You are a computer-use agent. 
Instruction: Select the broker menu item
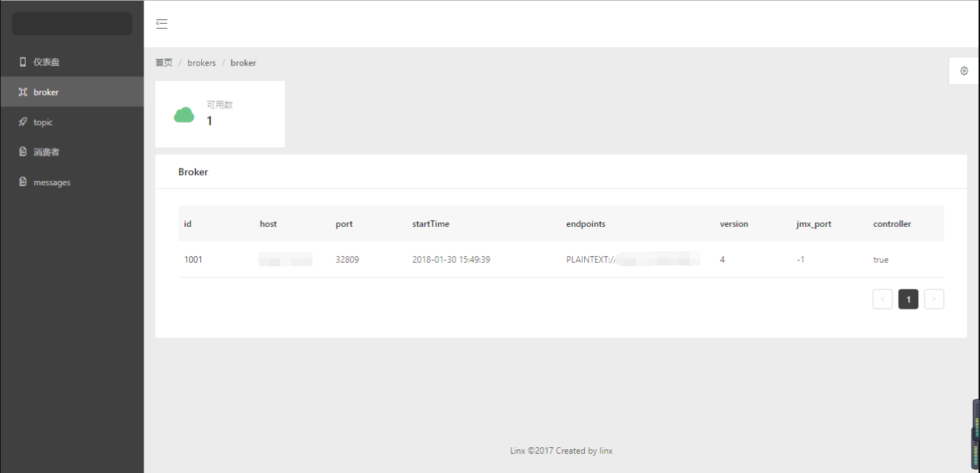[x=72, y=92]
